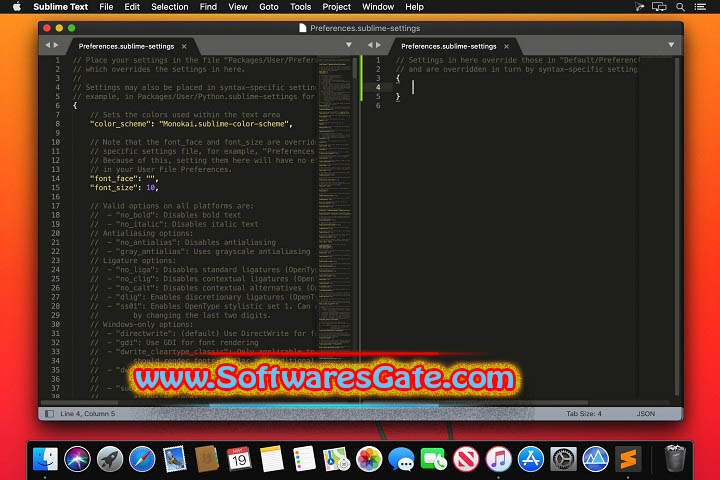Open App Store in the Dock

coord(530,458)
